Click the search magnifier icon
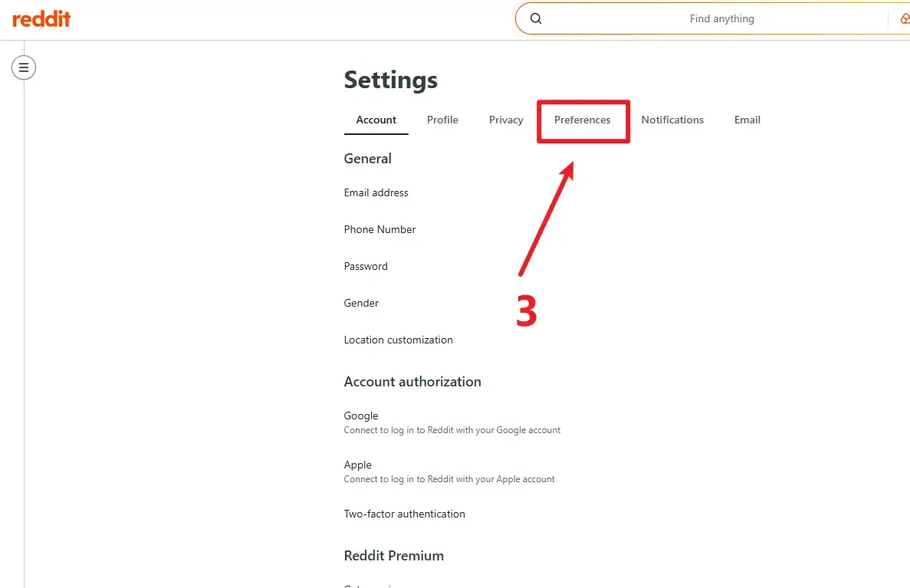910x588 pixels. pos(536,19)
